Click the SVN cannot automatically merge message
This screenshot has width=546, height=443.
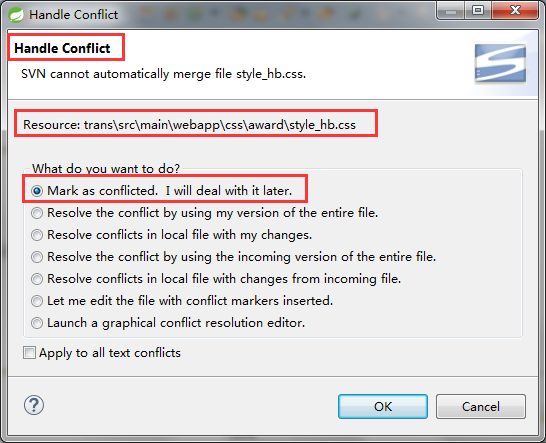(163, 74)
